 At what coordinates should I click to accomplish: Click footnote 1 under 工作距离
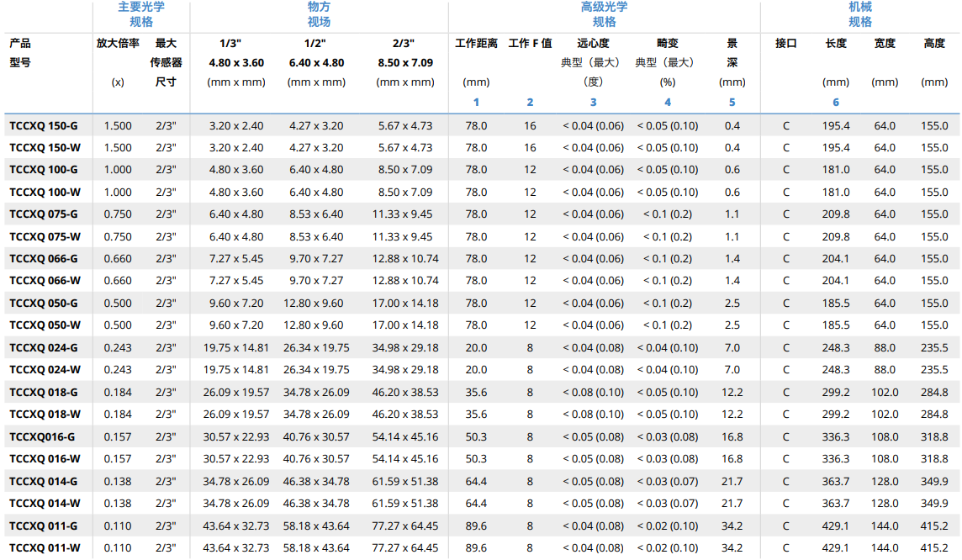tap(476, 103)
